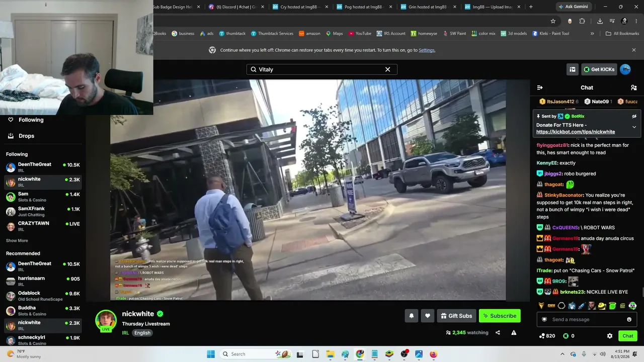
Task: Open the kickbot tips nickwhite link
Action: 576,132
